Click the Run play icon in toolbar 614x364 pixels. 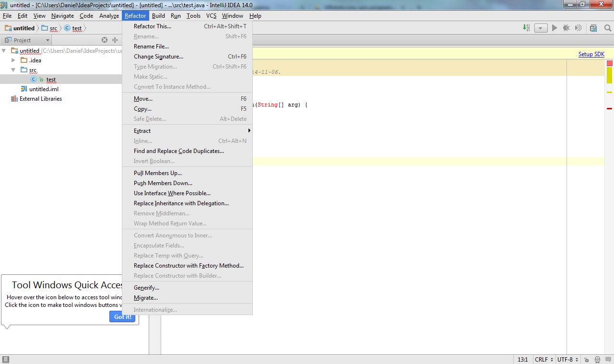coord(555,28)
